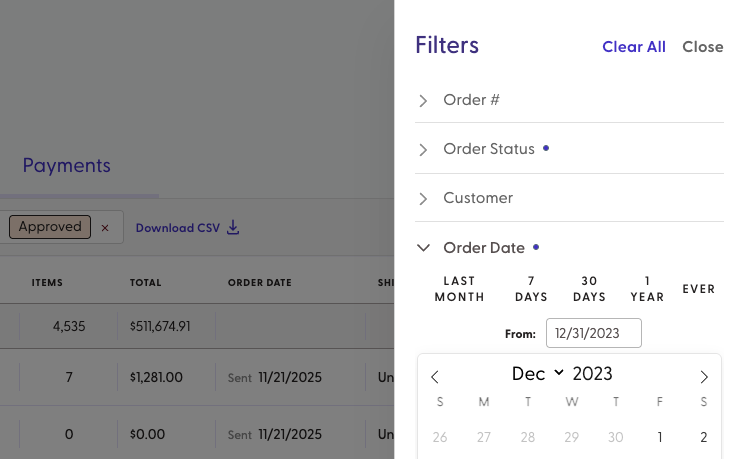
Task: Expand the Customer filter section
Action: coord(478,198)
